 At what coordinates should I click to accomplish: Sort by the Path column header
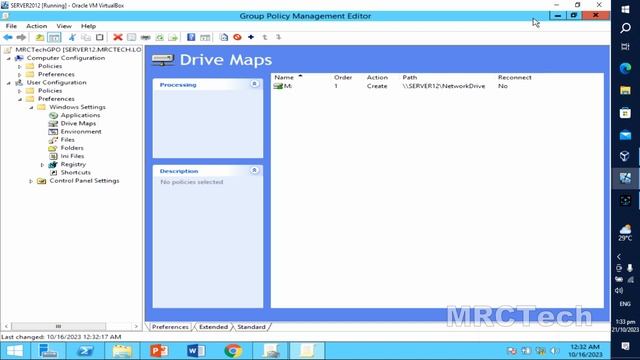pos(410,77)
